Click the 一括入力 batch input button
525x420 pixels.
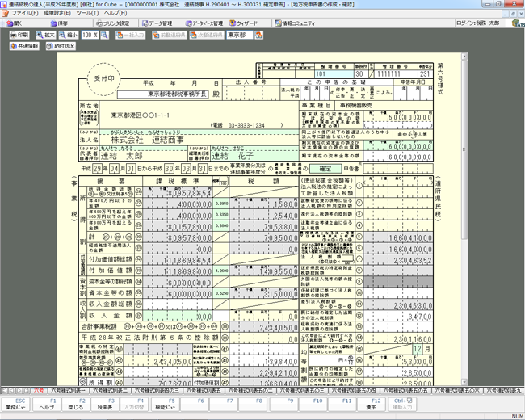(x=130, y=35)
